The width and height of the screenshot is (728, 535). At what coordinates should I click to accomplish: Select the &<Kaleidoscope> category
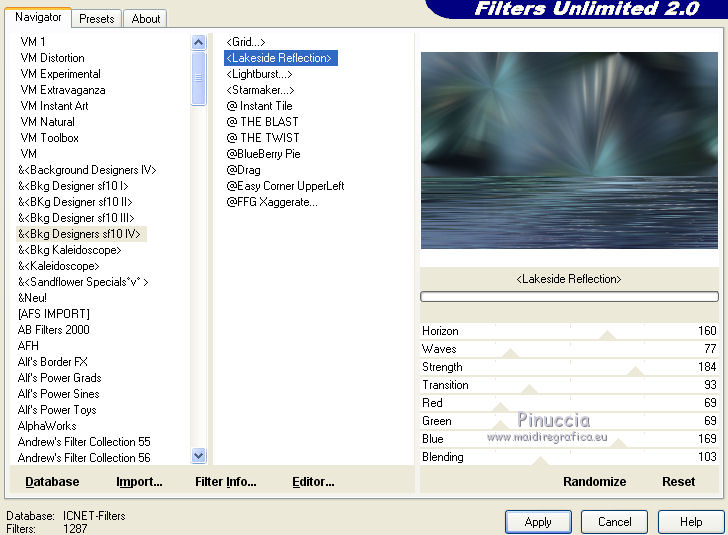click(58, 266)
